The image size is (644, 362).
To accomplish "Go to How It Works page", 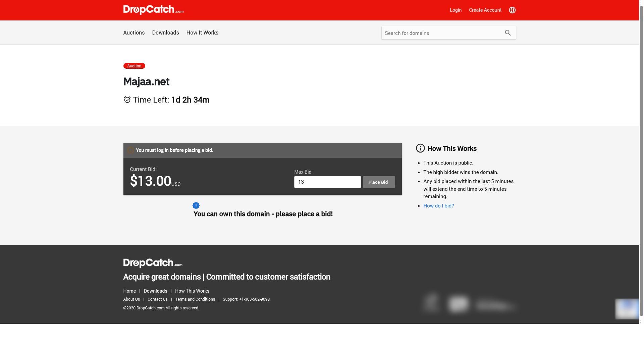I will click(x=202, y=33).
